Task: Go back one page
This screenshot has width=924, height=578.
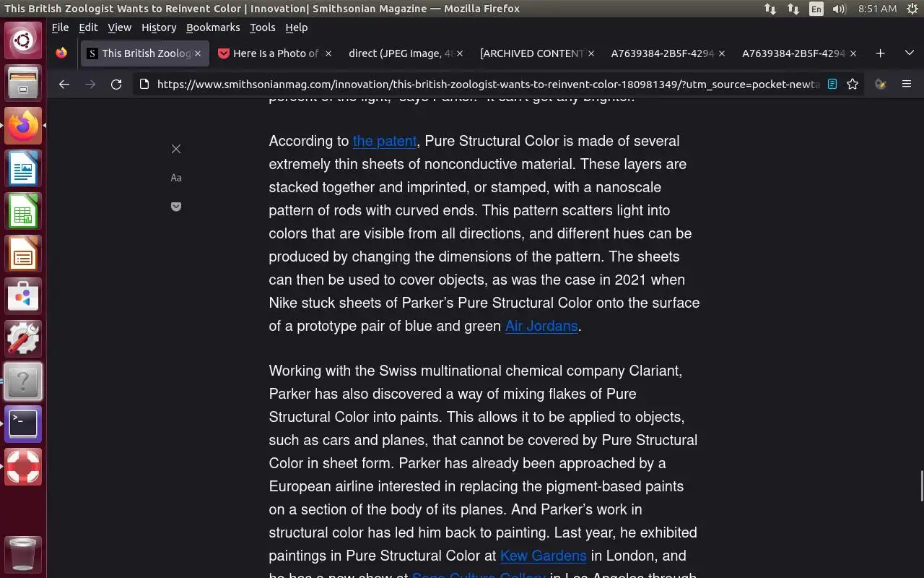Action: coord(64,84)
